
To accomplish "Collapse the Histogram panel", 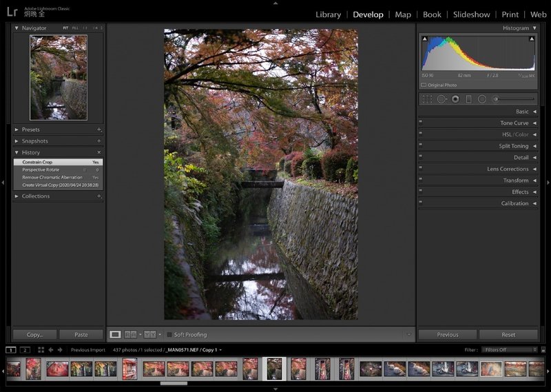I will pos(534,28).
